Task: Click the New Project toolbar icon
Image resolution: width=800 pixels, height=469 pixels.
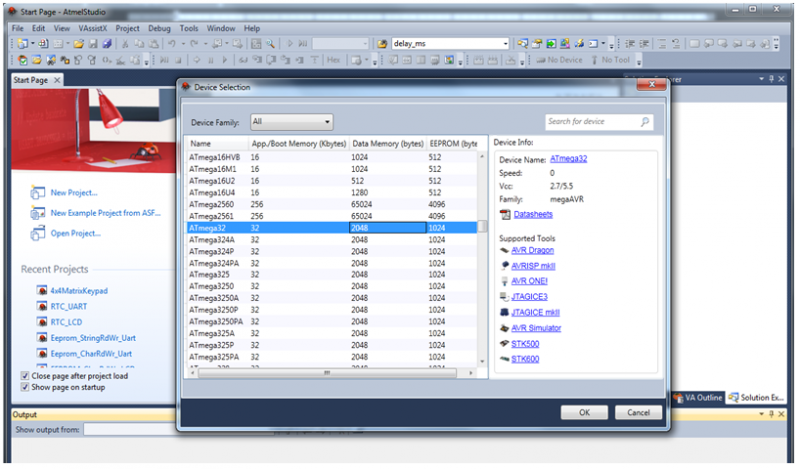Action: pyautogui.click(x=22, y=44)
